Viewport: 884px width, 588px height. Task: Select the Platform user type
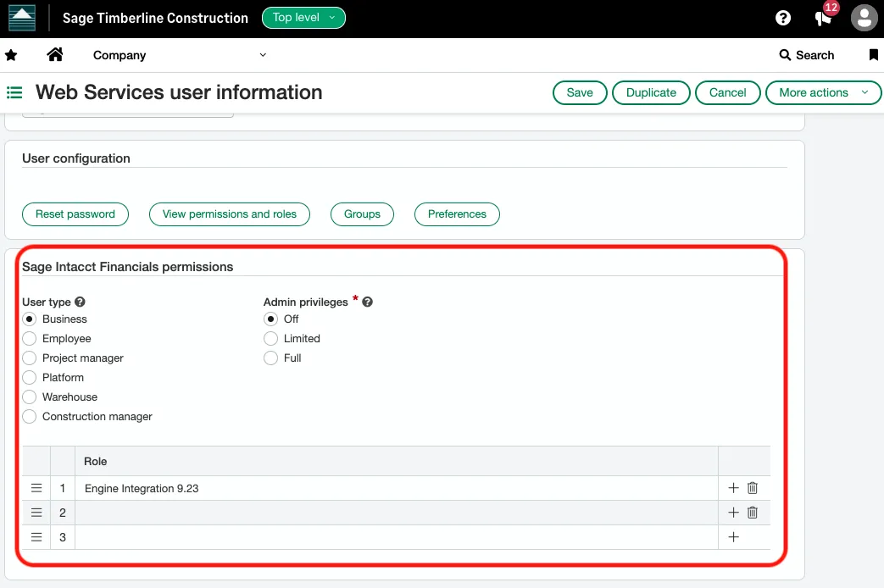(x=30, y=378)
